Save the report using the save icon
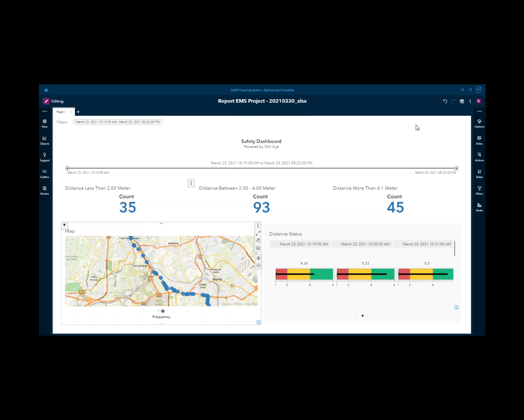The width and height of the screenshot is (524, 420). point(462,101)
